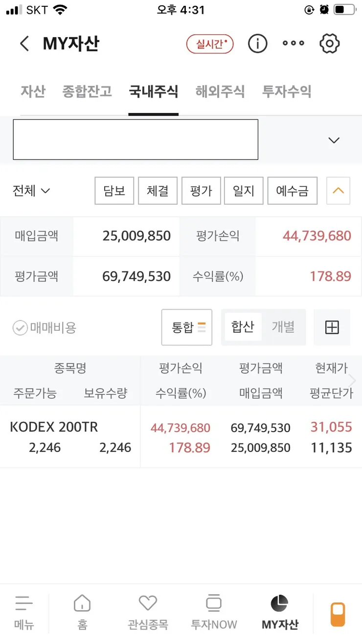362x644 pixels.
Task: Toggle the 실시간 real-time badge
Action: (x=210, y=44)
